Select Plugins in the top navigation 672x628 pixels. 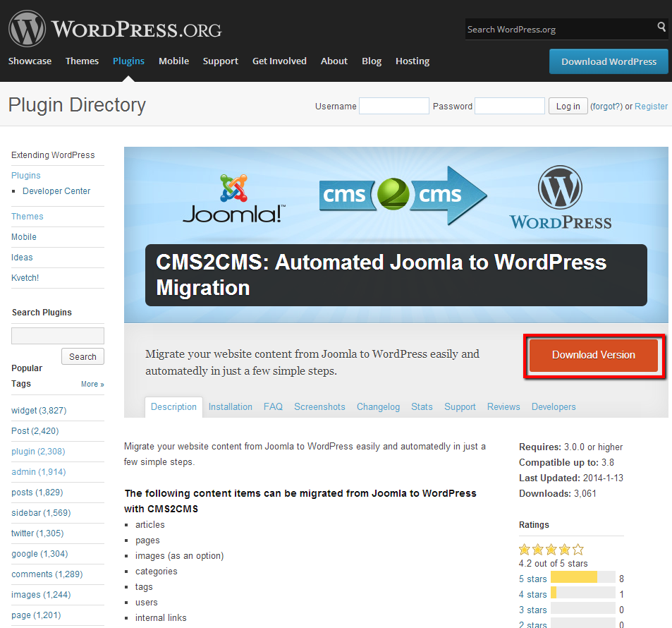tap(128, 61)
